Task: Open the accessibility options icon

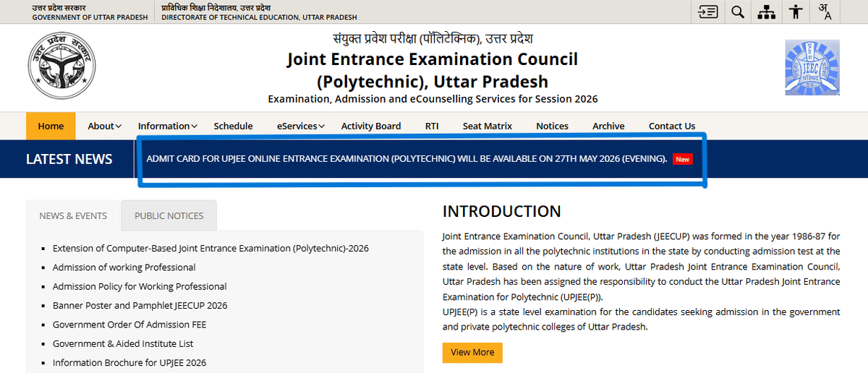Action: (796, 12)
